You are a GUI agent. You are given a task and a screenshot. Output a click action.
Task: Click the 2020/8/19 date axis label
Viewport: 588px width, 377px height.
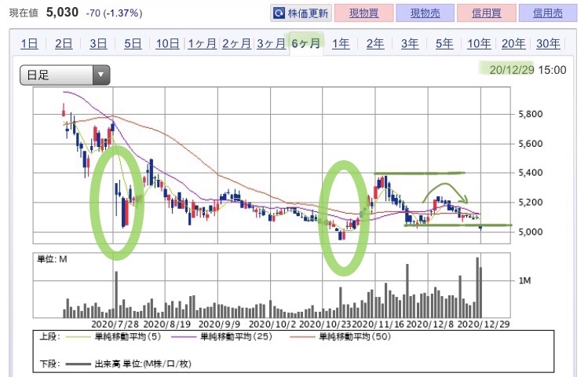click(x=167, y=324)
